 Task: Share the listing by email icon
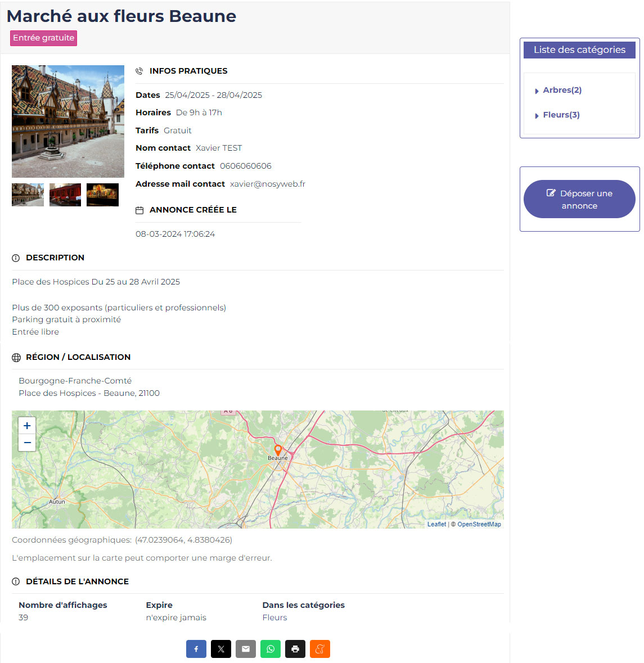(x=246, y=648)
